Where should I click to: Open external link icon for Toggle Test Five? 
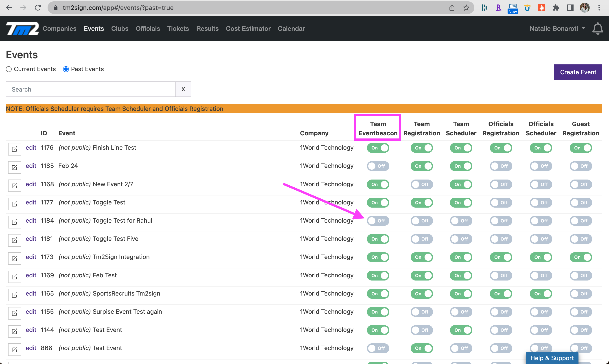(14, 240)
